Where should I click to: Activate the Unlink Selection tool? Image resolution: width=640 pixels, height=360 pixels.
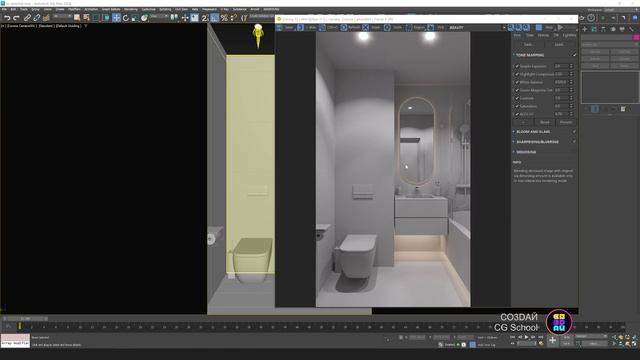point(36,18)
